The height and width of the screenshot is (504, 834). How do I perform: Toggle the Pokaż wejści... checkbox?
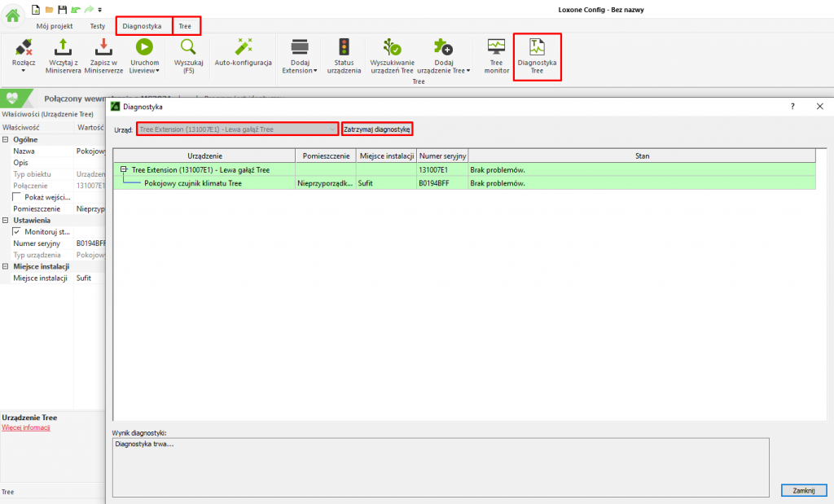[x=16, y=197]
